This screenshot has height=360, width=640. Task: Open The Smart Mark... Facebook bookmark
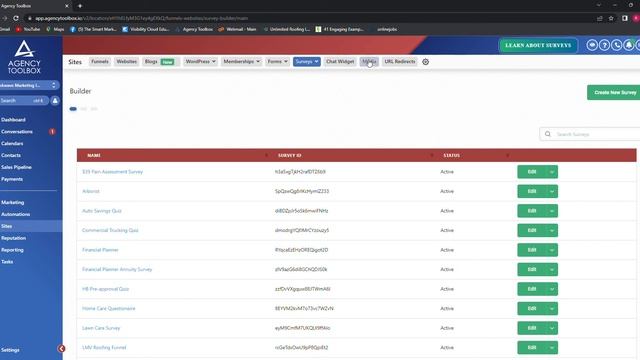point(93,29)
